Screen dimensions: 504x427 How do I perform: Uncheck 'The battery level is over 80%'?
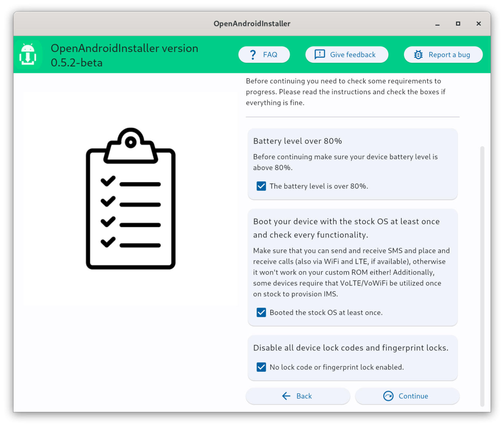click(261, 186)
